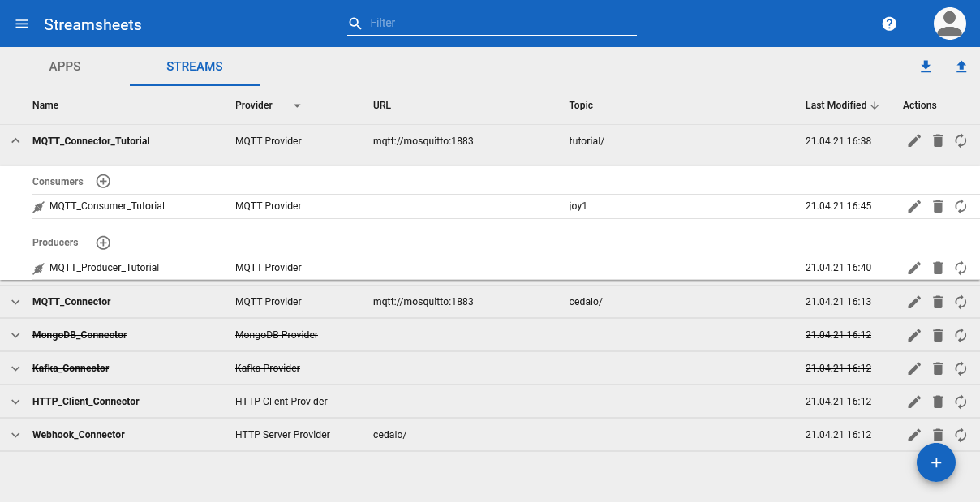Click the search magnifier icon

tap(355, 24)
